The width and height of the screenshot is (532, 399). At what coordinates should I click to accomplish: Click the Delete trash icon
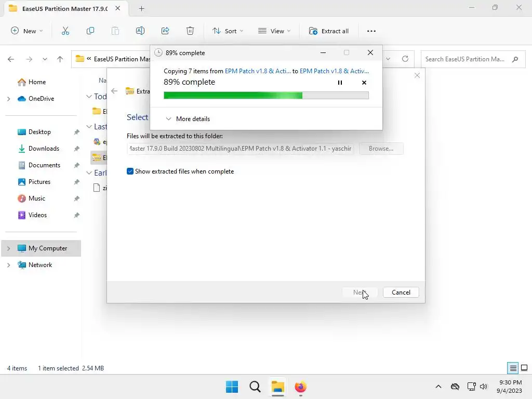pyautogui.click(x=190, y=31)
